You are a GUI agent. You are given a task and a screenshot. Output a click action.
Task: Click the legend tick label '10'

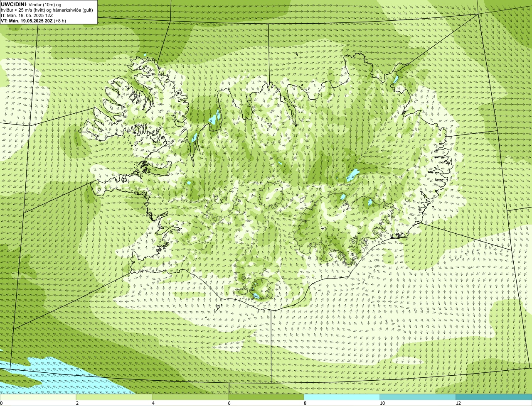pos(382,403)
